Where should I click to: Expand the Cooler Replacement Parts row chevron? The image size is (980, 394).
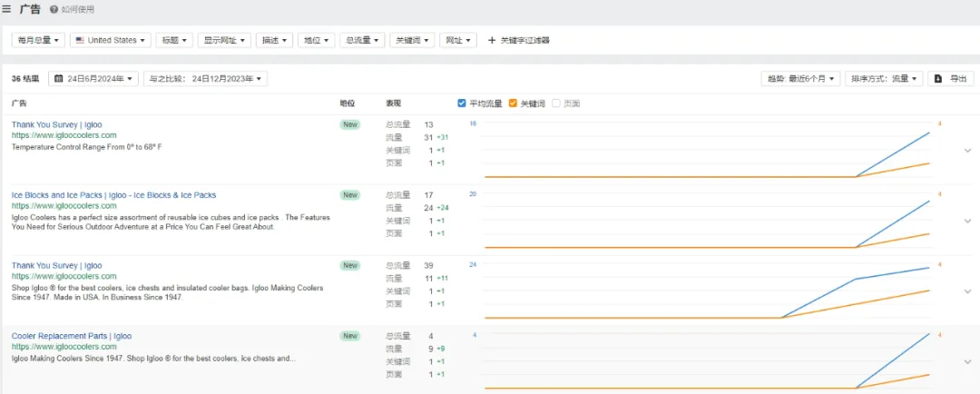pyautogui.click(x=967, y=361)
